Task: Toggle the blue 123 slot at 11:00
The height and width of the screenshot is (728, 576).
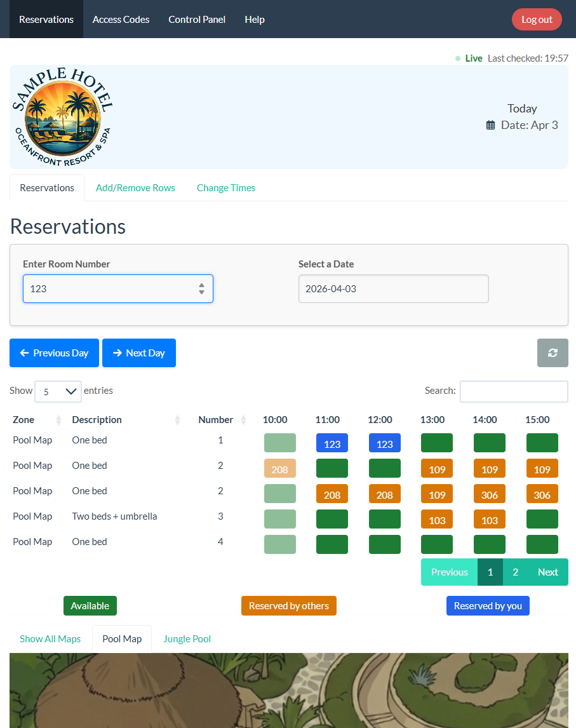Action: pos(332,443)
